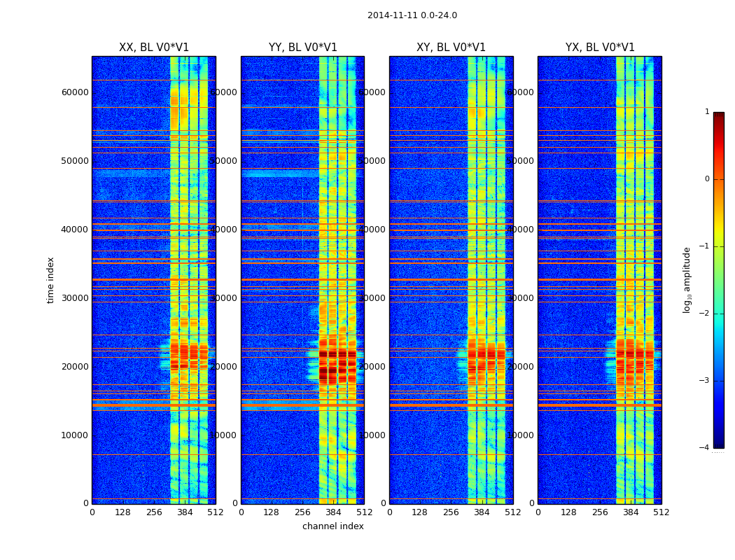Click the "YY, BL V0*V1" subplot title
This screenshot has height=560, width=735.
point(302,48)
